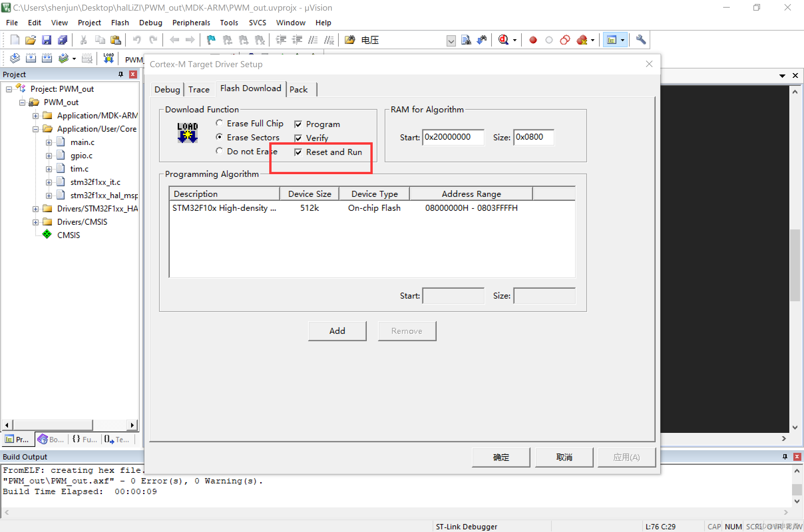The width and height of the screenshot is (804, 532).
Task: Open the Peripherals menu
Action: [x=191, y=23]
